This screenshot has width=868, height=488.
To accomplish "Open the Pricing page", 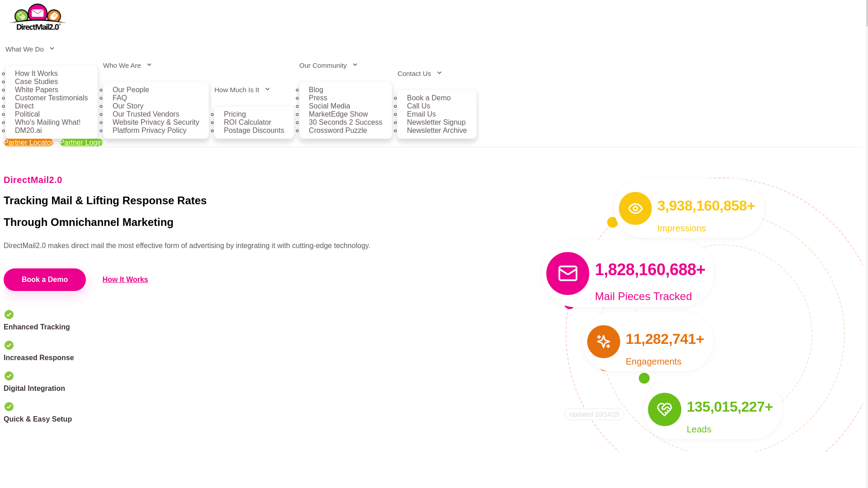I will pyautogui.click(x=235, y=114).
